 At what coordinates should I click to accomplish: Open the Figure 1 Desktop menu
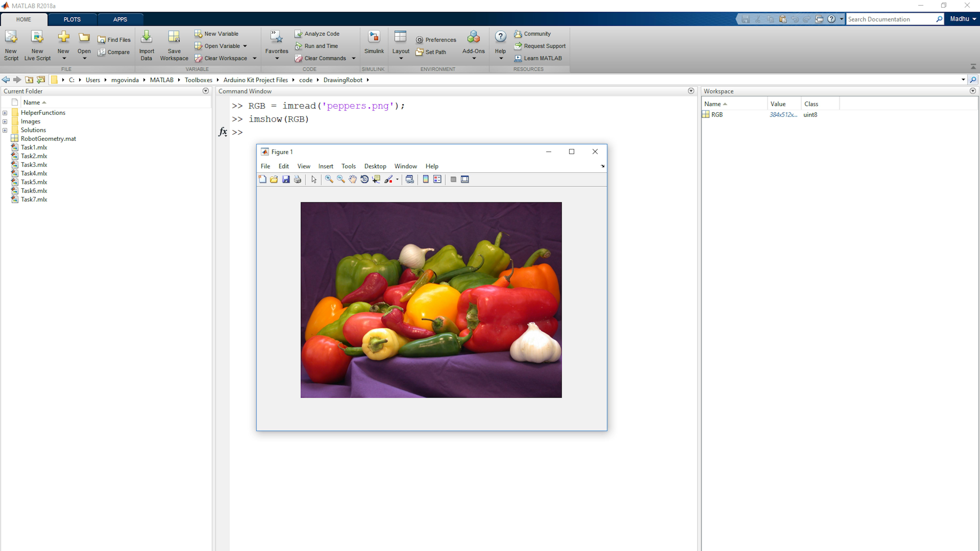coord(375,166)
